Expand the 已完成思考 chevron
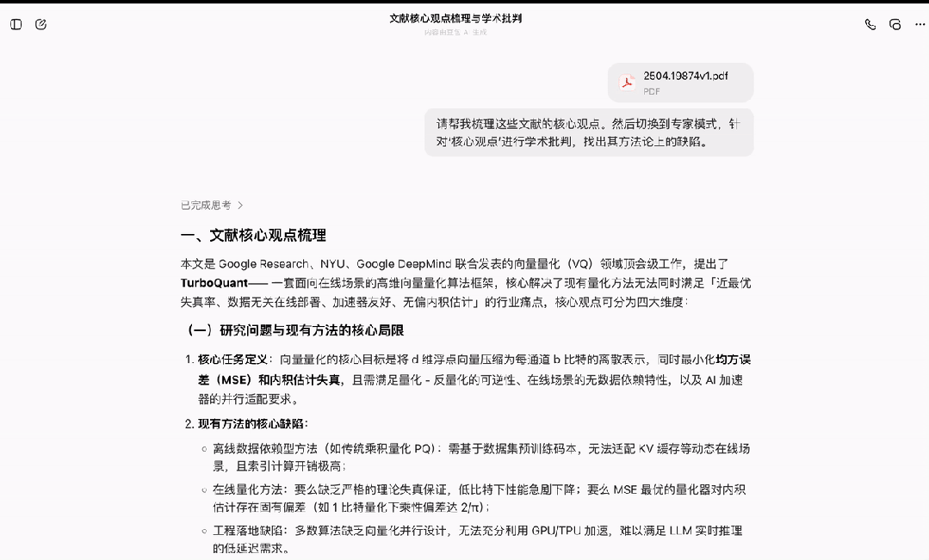Image resolution: width=929 pixels, height=560 pixels. pyautogui.click(x=240, y=206)
